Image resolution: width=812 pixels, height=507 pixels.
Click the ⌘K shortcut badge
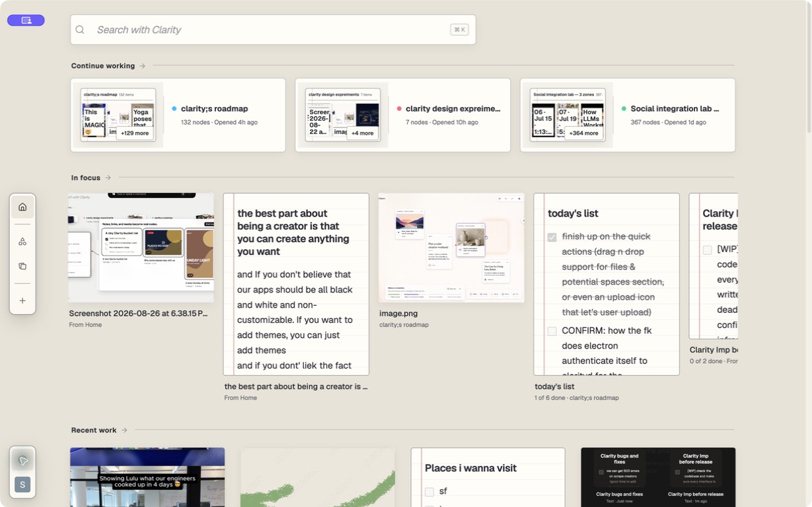(459, 30)
